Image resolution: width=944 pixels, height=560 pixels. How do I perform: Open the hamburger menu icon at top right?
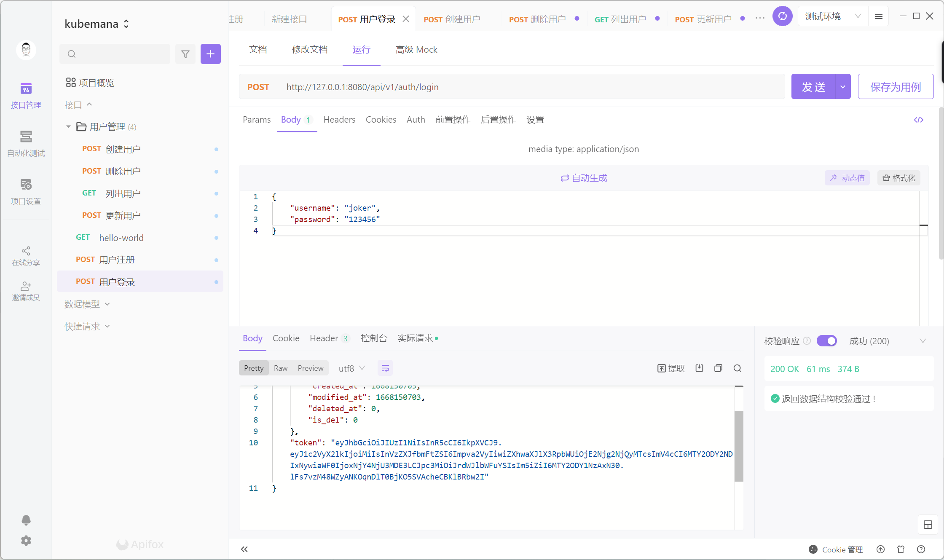pos(879,16)
